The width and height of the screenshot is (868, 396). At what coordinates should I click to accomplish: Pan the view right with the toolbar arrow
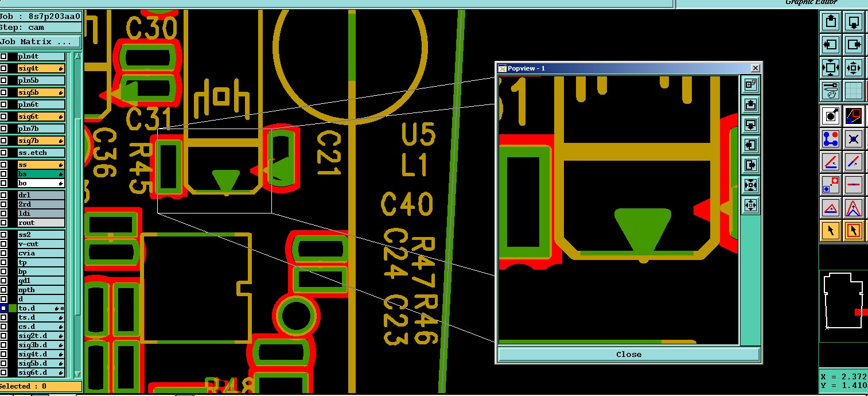pos(854,44)
